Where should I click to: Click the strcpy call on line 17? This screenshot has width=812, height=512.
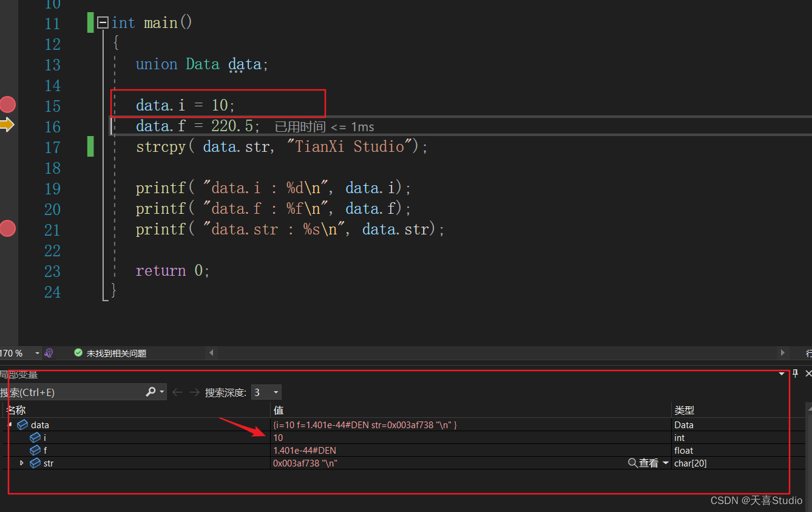[282, 146]
